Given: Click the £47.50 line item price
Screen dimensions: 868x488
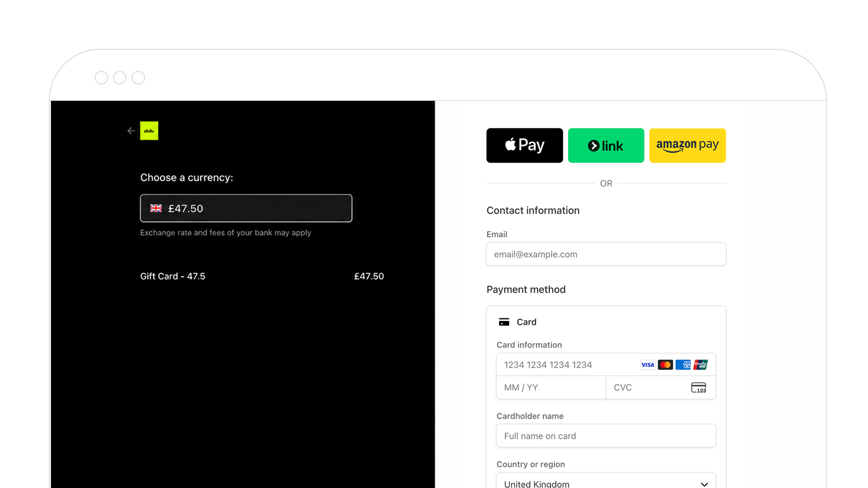Looking at the screenshot, I should pyautogui.click(x=369, y=276).
